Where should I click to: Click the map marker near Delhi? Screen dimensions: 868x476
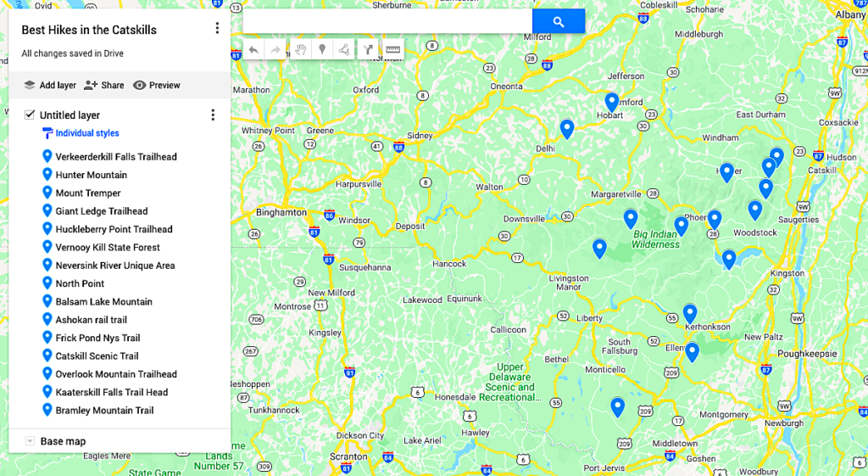click(x=567, y=129)
